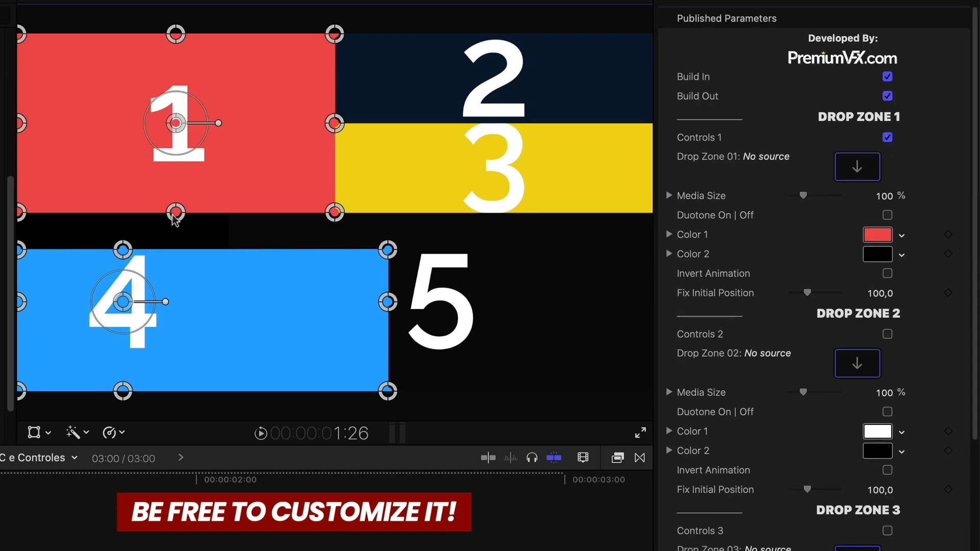Click drop zone 4 center onscreen control

coord(123,302)
